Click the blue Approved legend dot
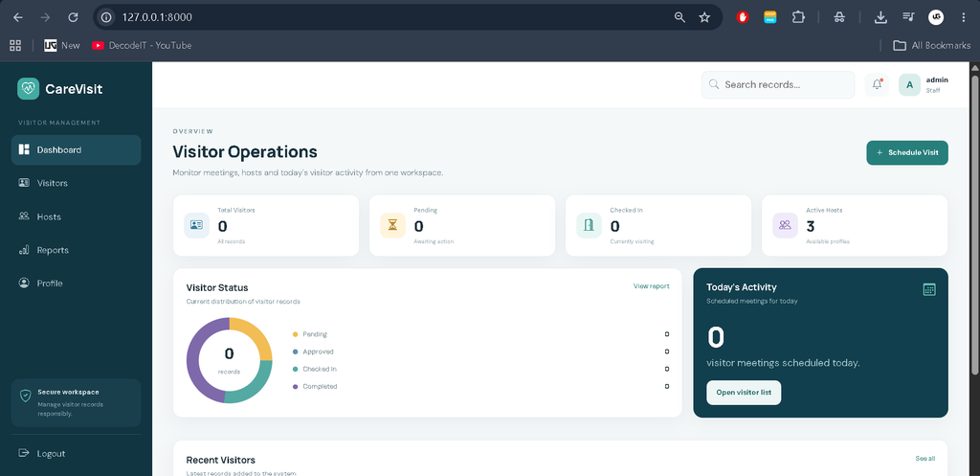 point(295,352)
